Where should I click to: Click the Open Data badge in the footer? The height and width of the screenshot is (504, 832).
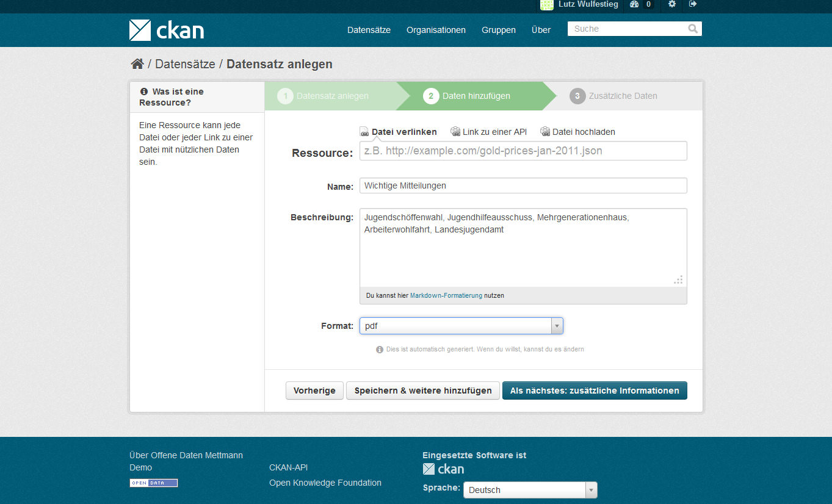(x=153, y=483)
